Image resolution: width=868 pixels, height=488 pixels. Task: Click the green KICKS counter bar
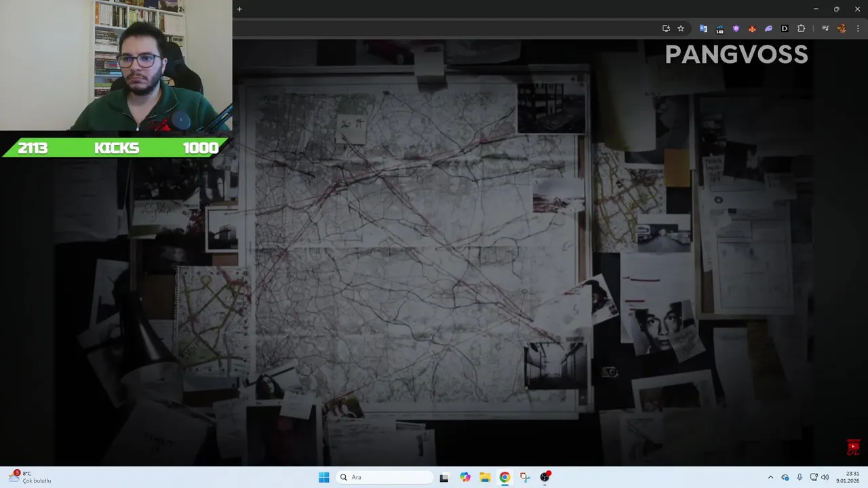116,148
